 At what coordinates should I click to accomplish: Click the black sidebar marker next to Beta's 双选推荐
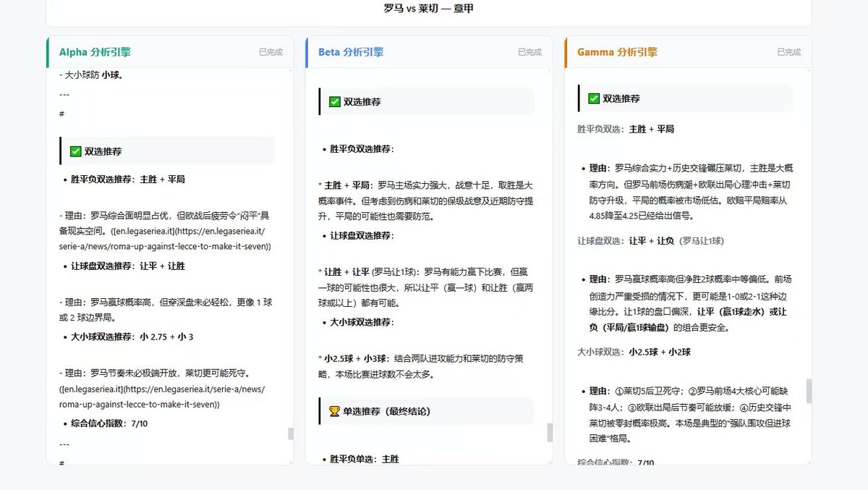[x=320, y=101]
